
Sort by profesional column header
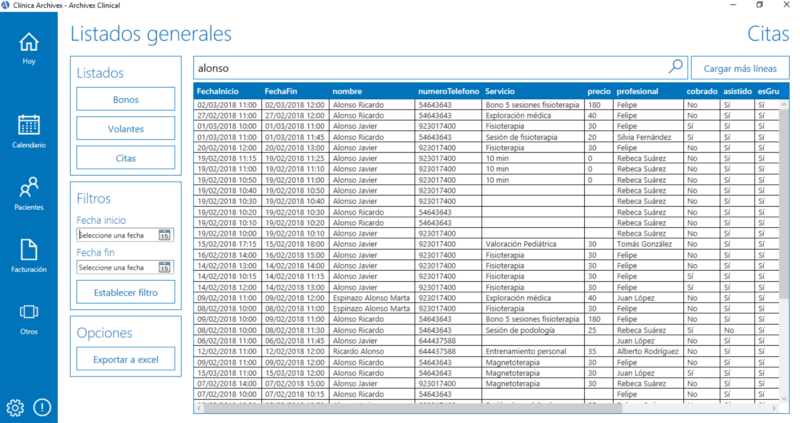[648, 91]
